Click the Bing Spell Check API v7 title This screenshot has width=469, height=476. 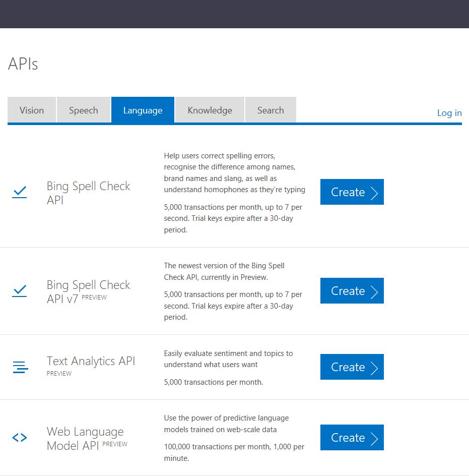pyautogui.click(x=88, y=292)
